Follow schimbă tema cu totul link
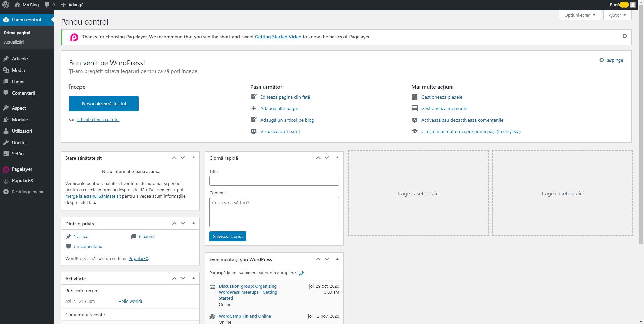The width and height of the screenshot is (644, 324). [98, 119]
